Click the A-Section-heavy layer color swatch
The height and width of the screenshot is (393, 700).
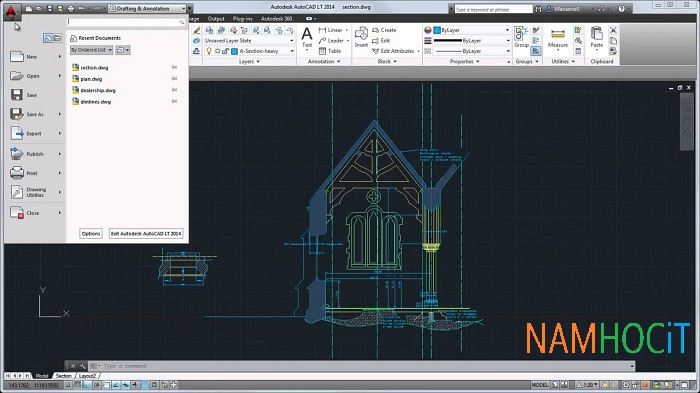pyautogui.click(x=234, y=51)
